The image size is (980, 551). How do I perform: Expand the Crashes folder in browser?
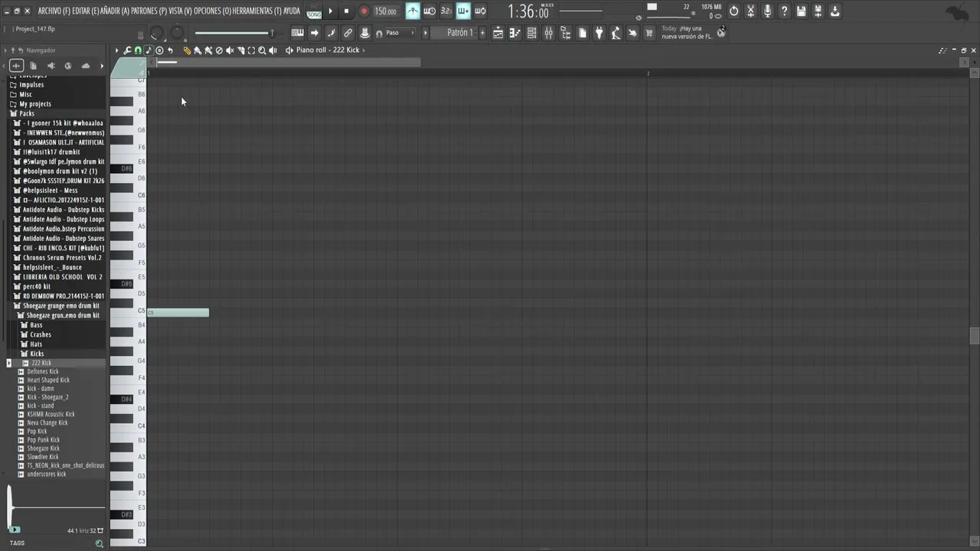pyautogui.click(x=41, y=334)
